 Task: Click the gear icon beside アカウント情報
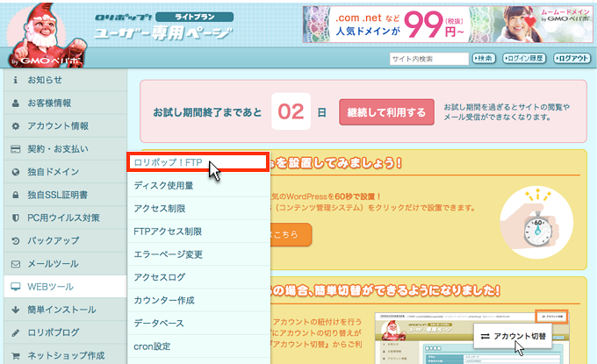click(x=15, y=126)
